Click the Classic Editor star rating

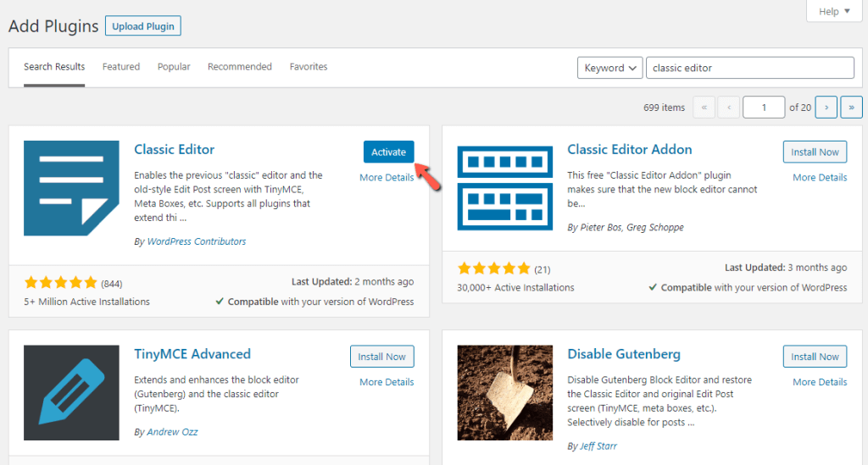tap(61, 283)
